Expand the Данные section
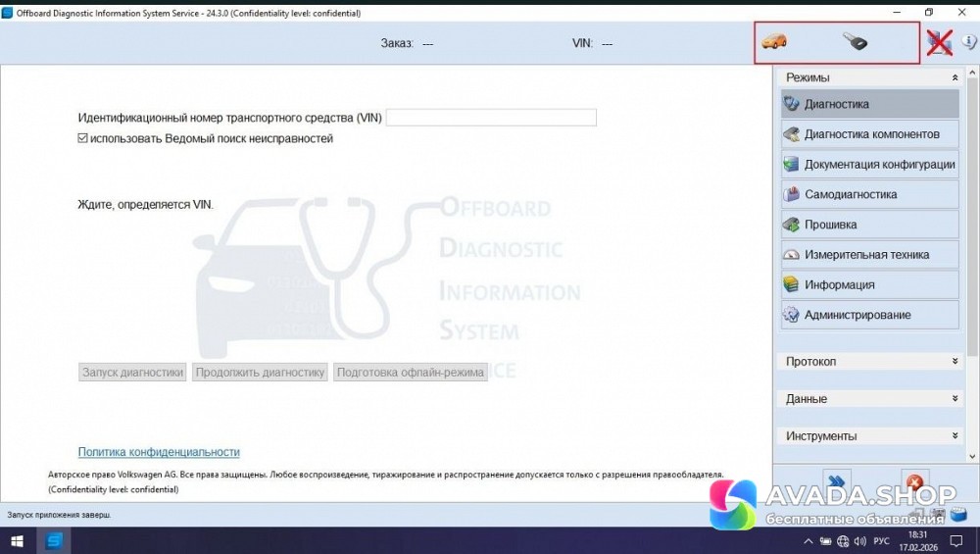 955,399
